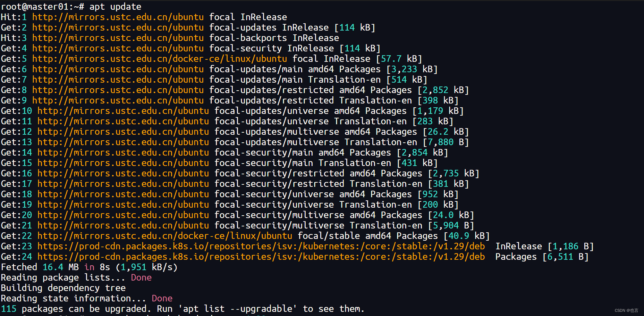Click URL on the Hit:3 focal-backports line
The image size is (644, 316).
(118, 38)
